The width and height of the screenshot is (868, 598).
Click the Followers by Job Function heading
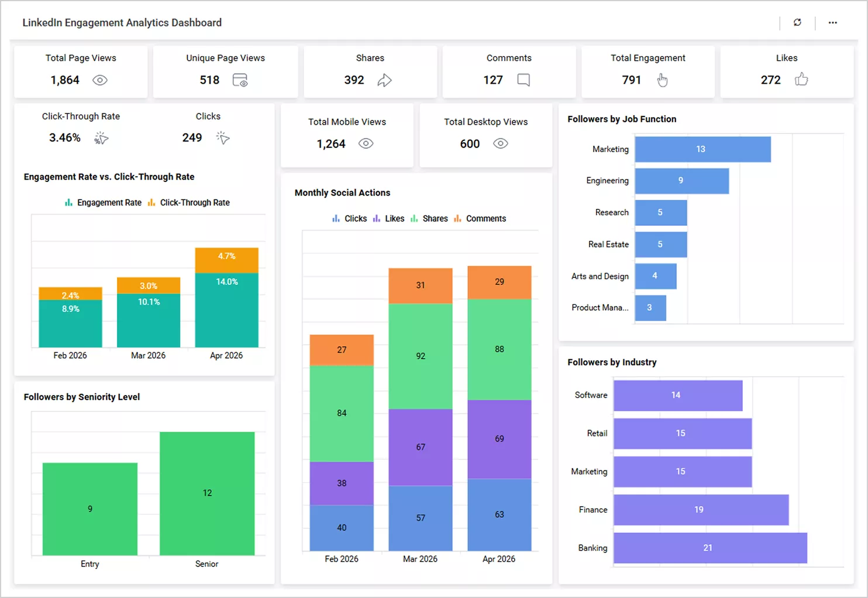click(x=622, y=119)
